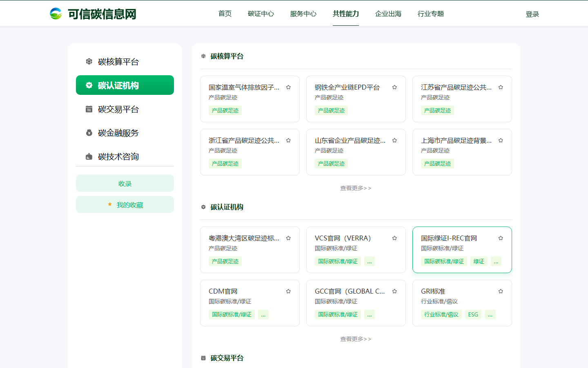
Task: Go to 首页 in the top navigation
Action: tap(225, 13)
